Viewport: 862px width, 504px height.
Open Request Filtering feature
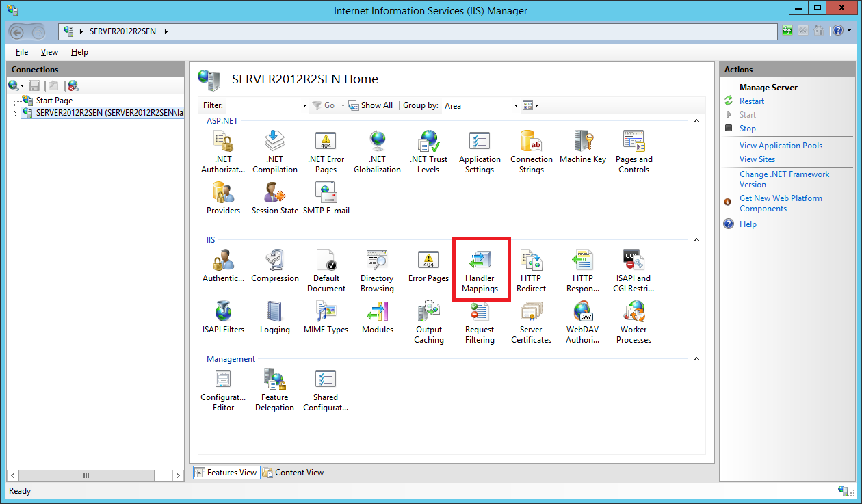tap(480, 322)
